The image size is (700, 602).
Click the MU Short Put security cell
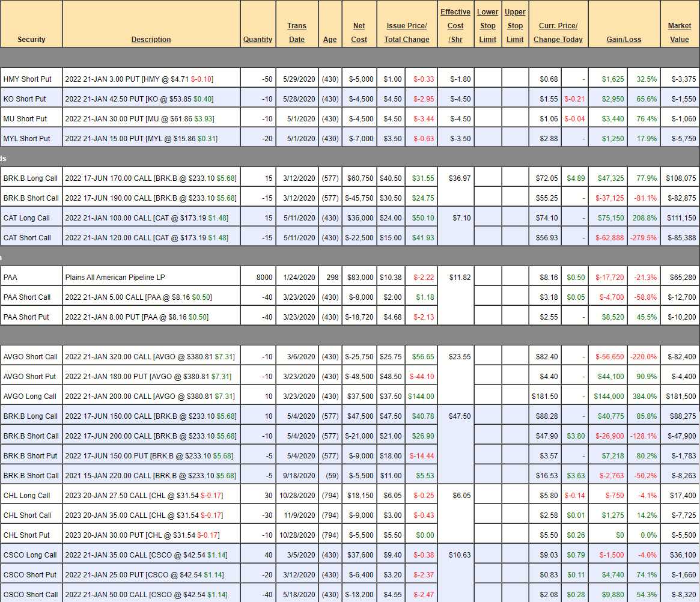click(25, 119)
